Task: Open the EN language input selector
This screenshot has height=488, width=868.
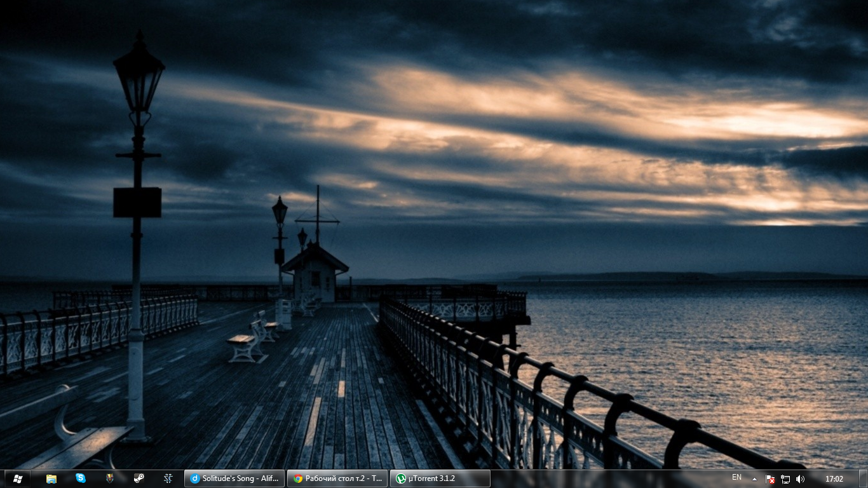Action: tap(736, 478)
